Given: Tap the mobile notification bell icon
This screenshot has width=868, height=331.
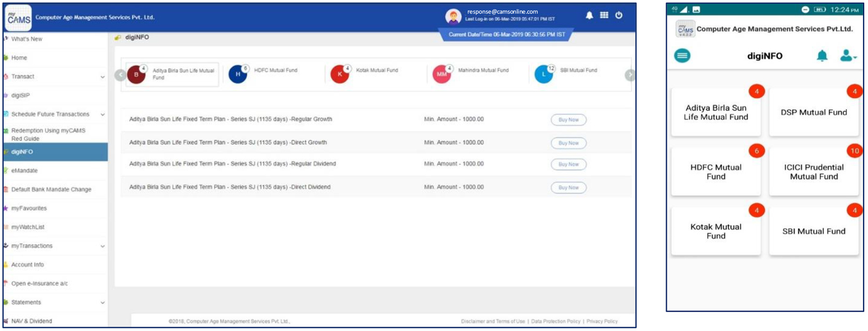Looking at the screenshot, I should tap(822, 55).
